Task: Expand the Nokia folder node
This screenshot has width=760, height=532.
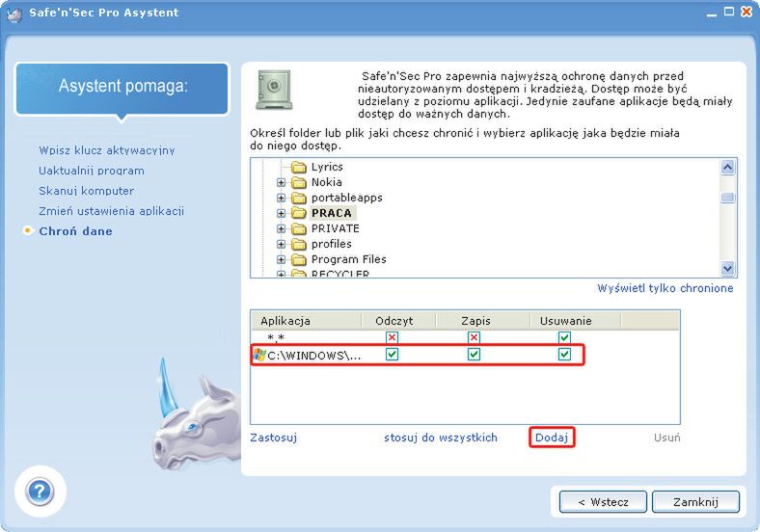Action: tap(281, 183)
